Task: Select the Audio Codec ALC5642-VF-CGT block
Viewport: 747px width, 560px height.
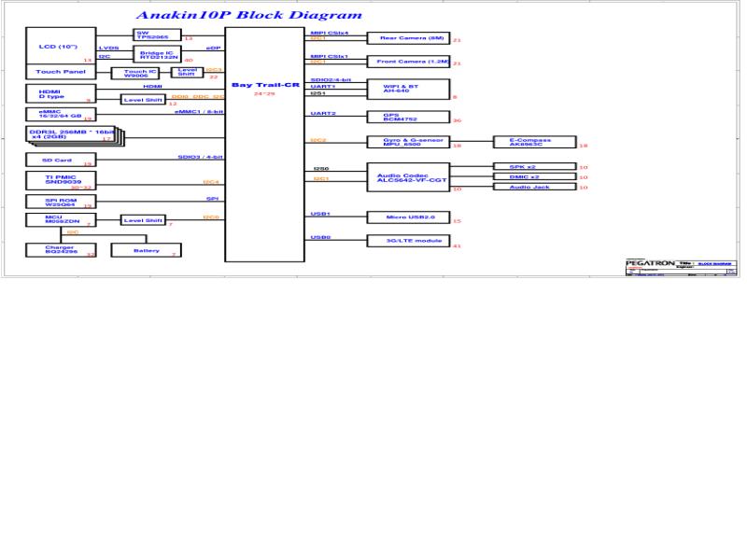Action: coord(408,177)
